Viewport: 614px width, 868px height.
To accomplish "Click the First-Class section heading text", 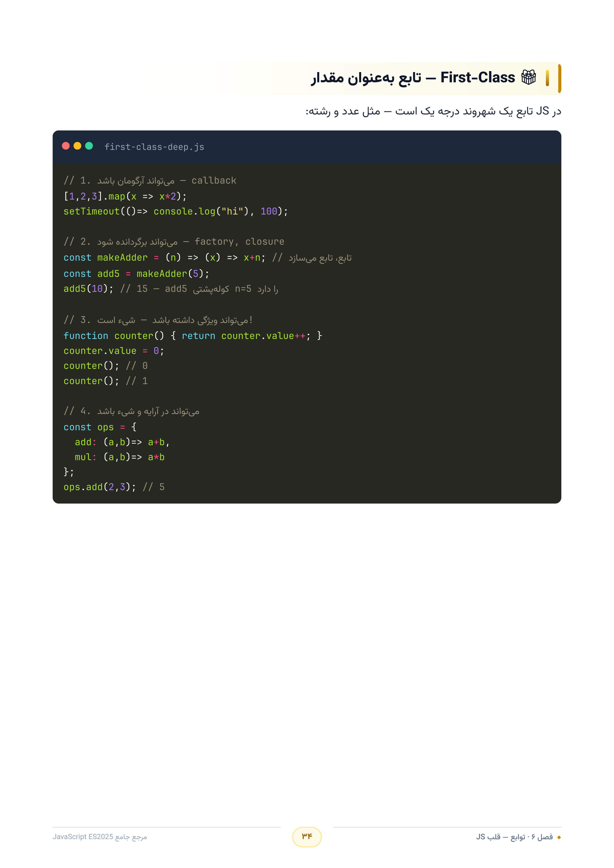I will (413, 78).
